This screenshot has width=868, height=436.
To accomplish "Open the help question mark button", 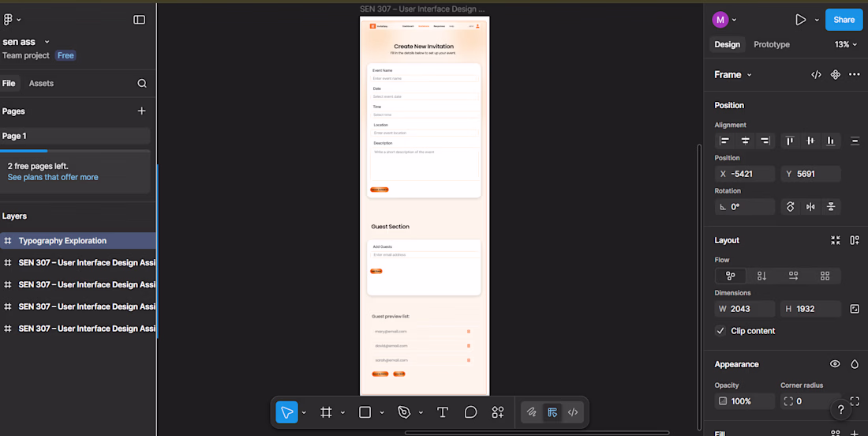I will click(x=841, y=410).
